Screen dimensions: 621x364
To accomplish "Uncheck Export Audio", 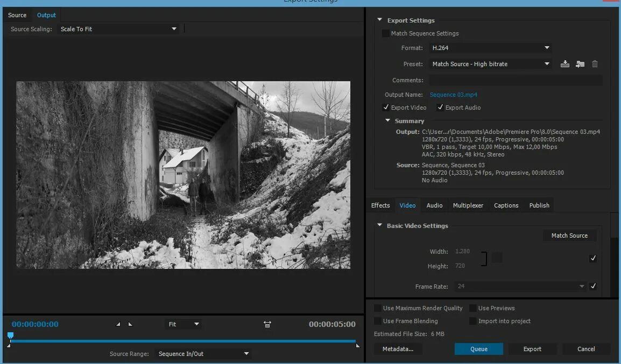I will pyautogui.click(x=440, y=107).
